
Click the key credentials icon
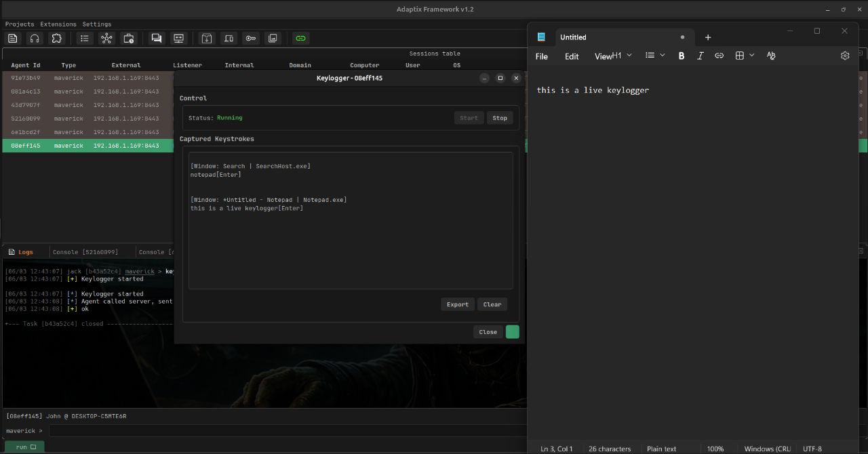point(251,39)
